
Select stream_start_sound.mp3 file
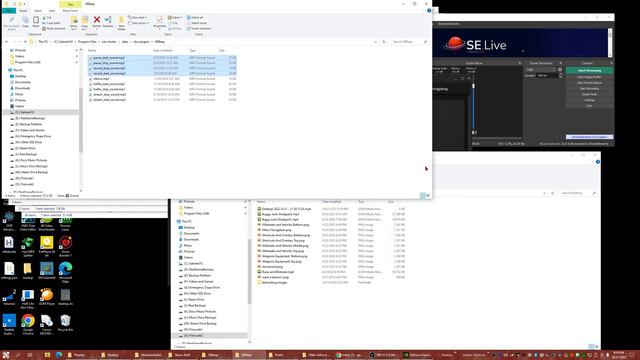click(x=109, y=100)
